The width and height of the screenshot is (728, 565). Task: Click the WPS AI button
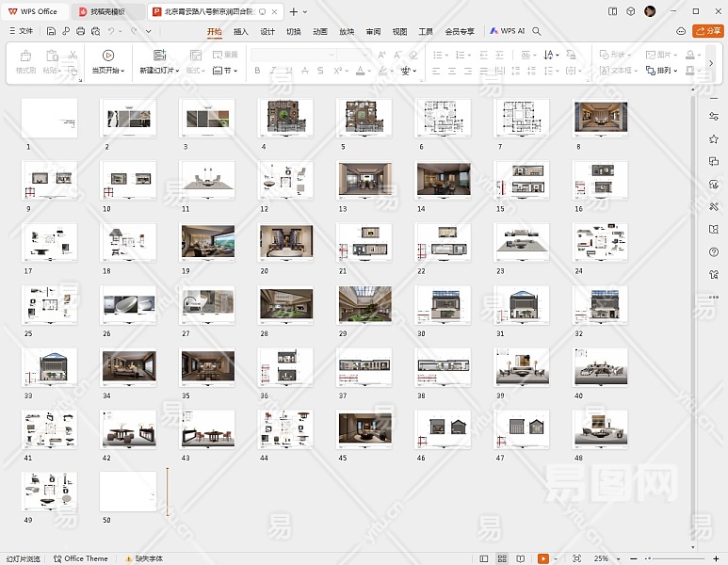tap(507, 31)
